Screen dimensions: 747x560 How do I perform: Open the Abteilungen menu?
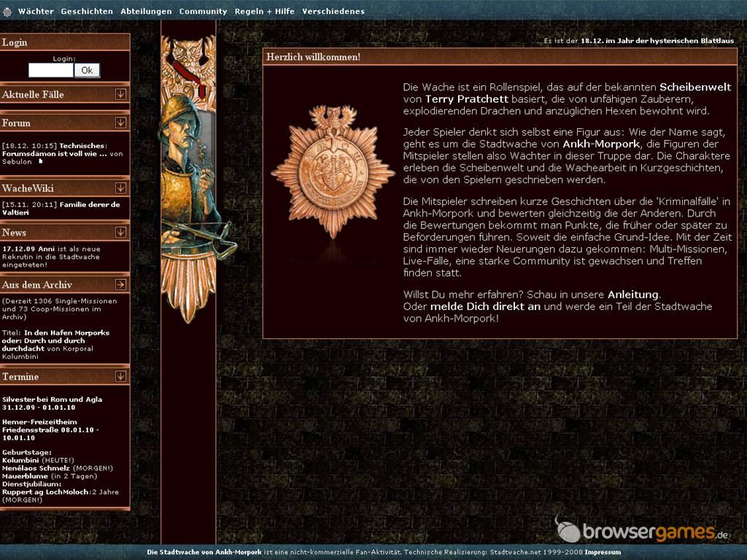146,12
